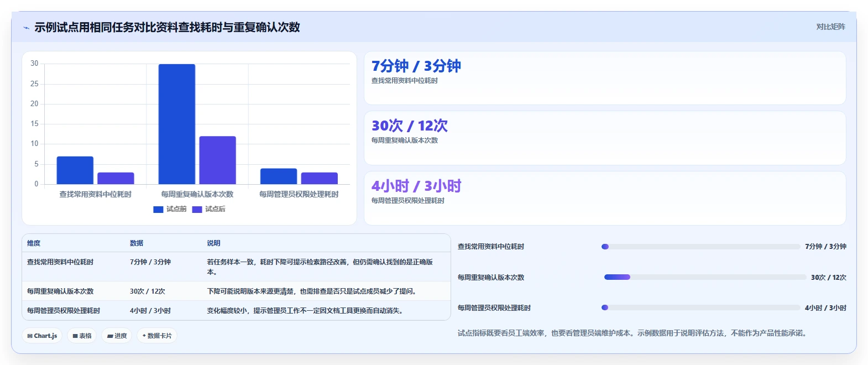Toggle the 试点前 legend entry in the chart

(x=170, y=209)
